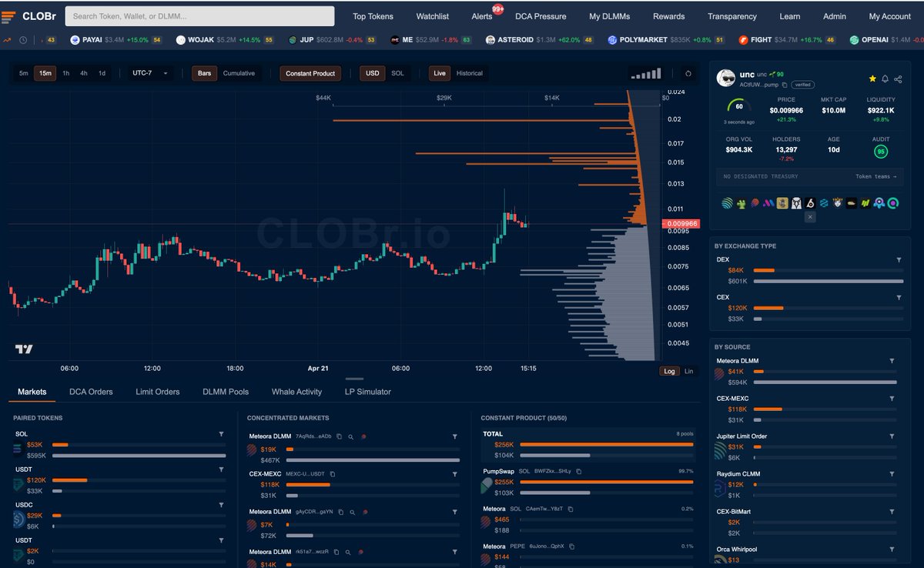Filter by Raydium CLMM source
The height and width of the screenshot is (568, 924).
892,474
